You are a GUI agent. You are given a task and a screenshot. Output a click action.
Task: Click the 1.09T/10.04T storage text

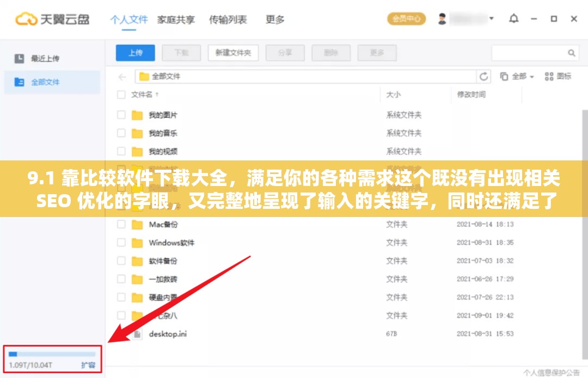point(30,365)
